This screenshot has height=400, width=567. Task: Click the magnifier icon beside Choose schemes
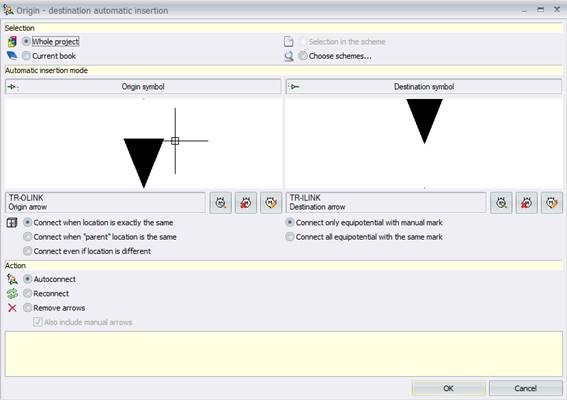click(x=289, y=56)
